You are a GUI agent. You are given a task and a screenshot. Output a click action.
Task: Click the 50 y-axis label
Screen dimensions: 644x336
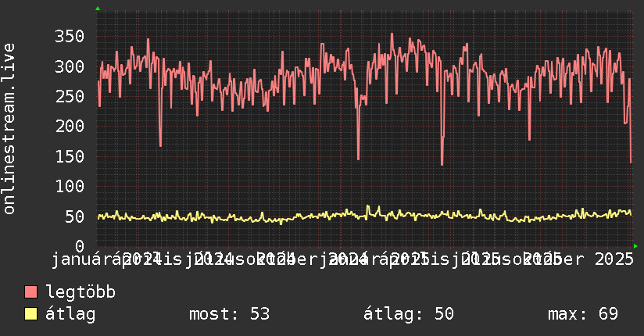coord(74,216)
